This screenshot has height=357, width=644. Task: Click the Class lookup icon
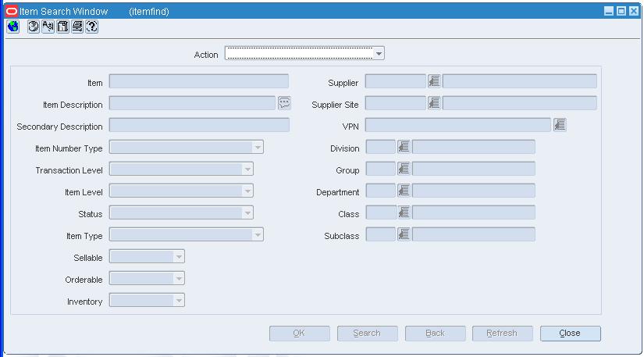[404, 212]
